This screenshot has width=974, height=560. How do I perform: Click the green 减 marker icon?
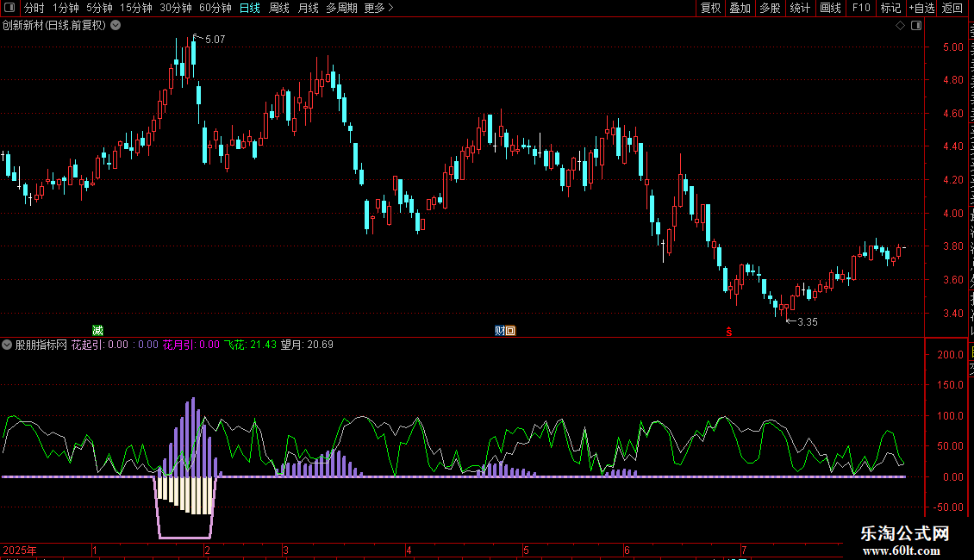pyautogui.click(x=97, y=330)
